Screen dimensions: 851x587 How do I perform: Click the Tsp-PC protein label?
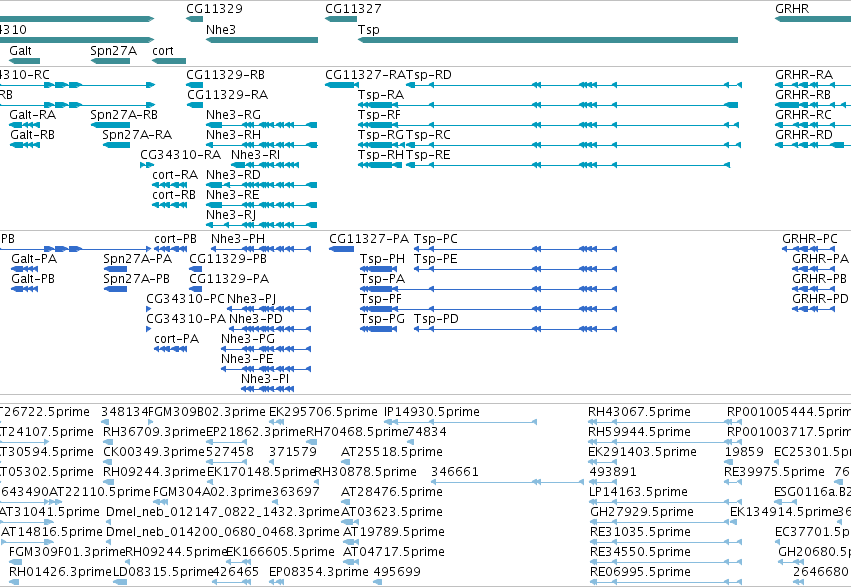(436, 239)
